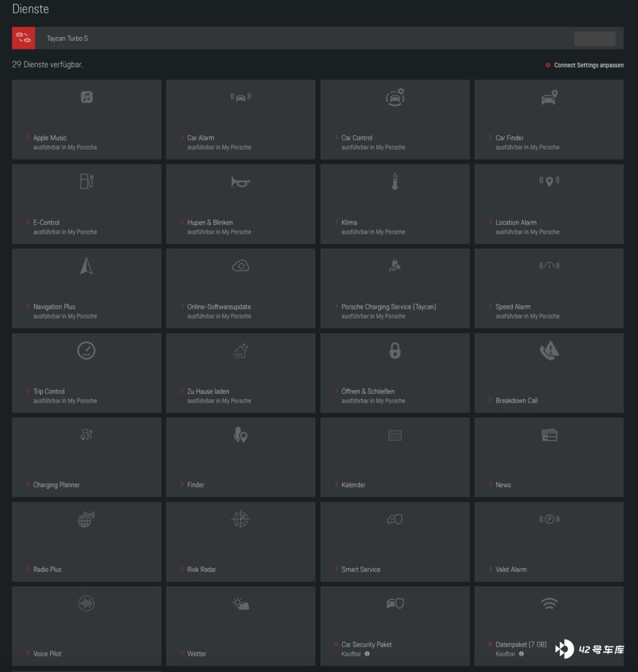Click the Valet Alarm parking icon
The image size is (638, 672).
549,519
